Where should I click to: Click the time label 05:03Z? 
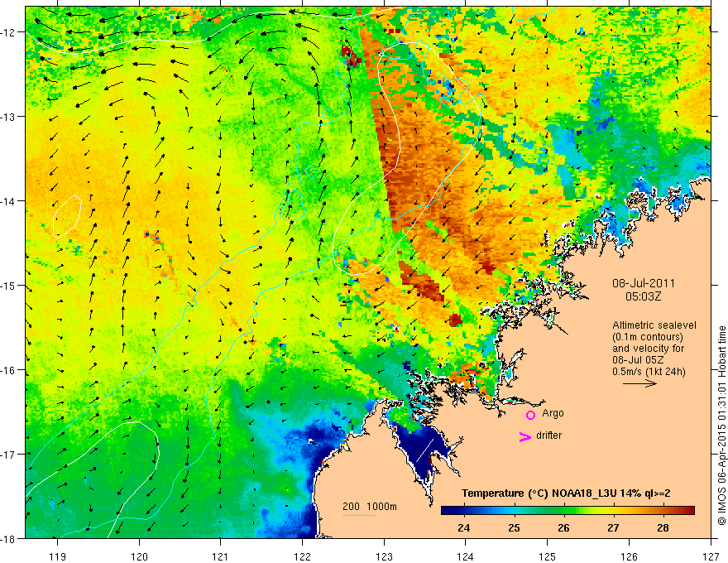tap(643, 296)
